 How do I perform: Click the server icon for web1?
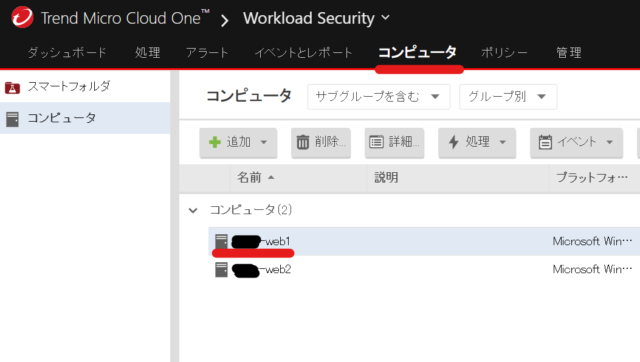221,241
